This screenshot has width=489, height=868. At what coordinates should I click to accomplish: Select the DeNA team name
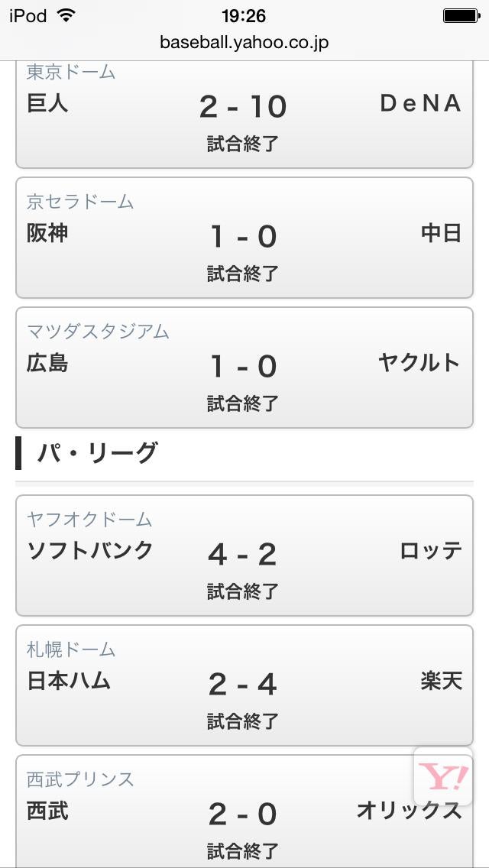(421, 104)
